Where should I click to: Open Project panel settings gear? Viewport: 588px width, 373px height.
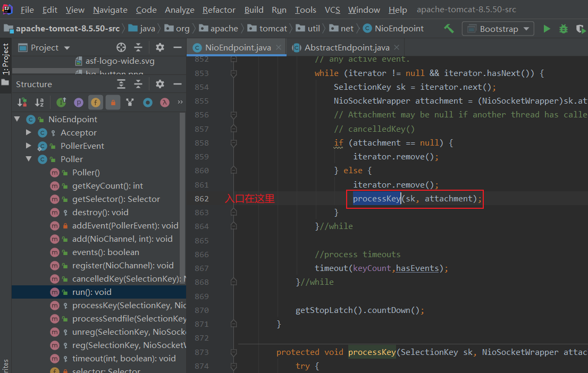[159, 47]
